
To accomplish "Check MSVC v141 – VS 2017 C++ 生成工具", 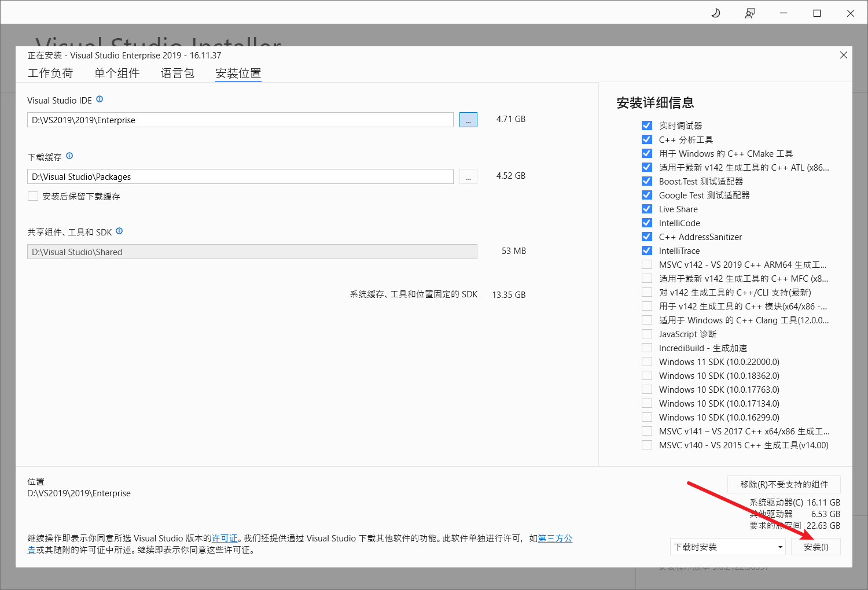I will coord(647,431).
